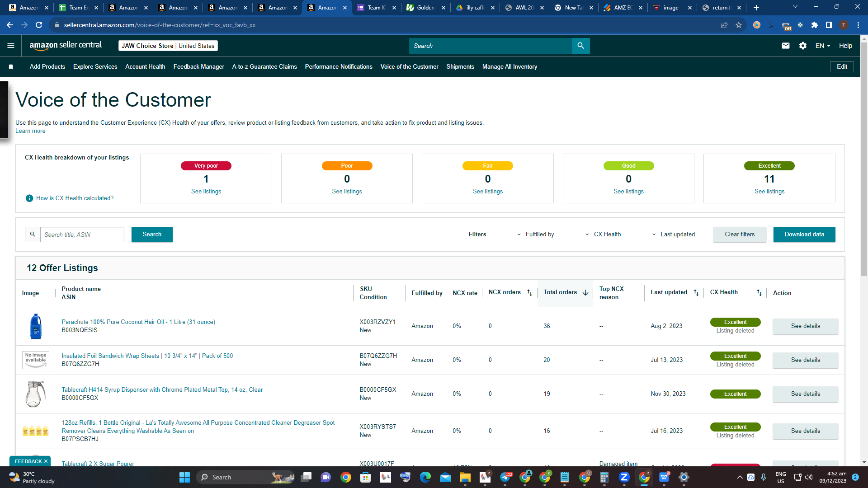Switch to the Golden browser tab
The width and height of the screenshot is (868, 488).
(425, 8)
